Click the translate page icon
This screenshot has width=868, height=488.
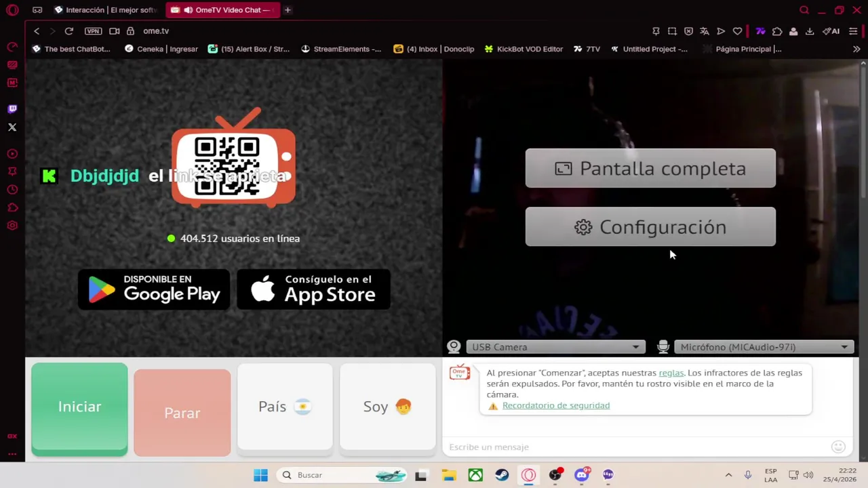[705, 31]
